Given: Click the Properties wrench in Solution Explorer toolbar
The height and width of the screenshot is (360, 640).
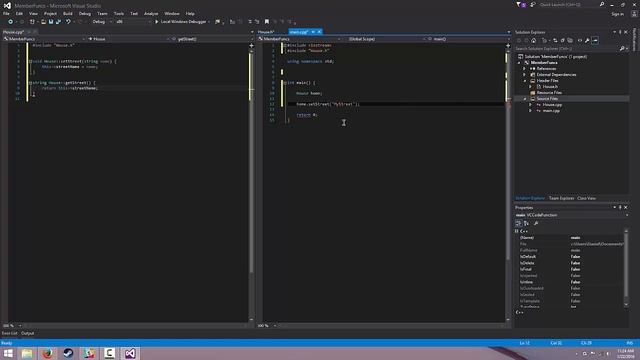Looking at the screenshot, I should click(587, 40).
